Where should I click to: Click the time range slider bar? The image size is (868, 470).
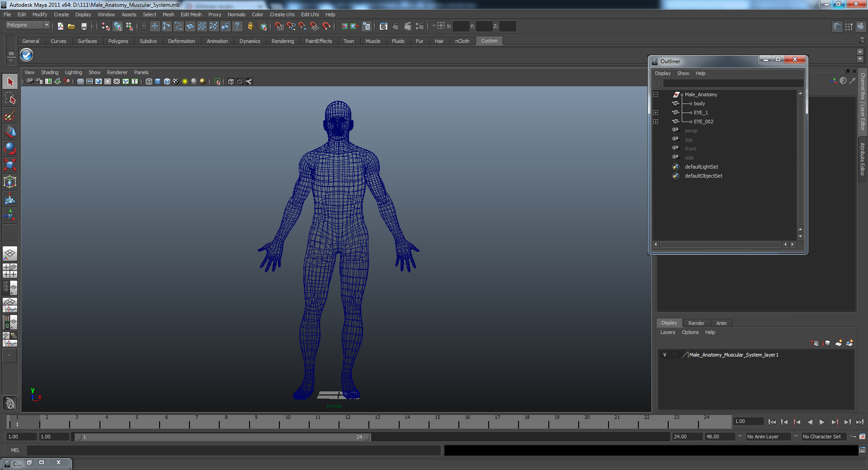point(222,437)
